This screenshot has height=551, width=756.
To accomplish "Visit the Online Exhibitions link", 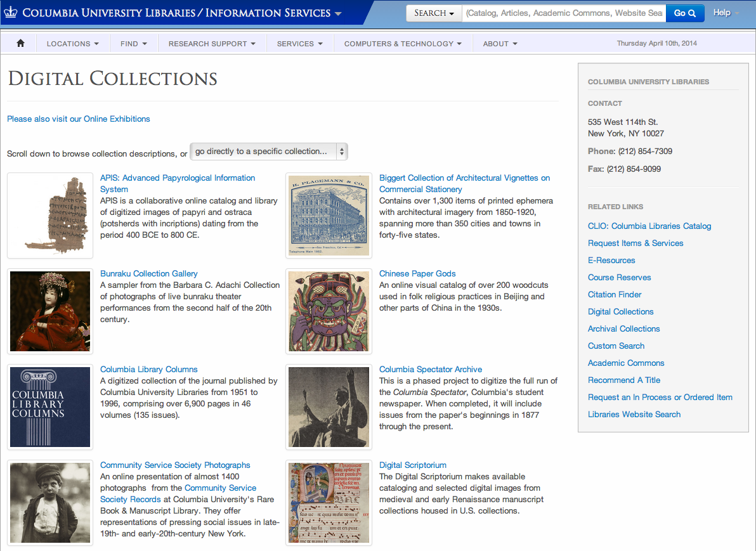I will 79,119.
